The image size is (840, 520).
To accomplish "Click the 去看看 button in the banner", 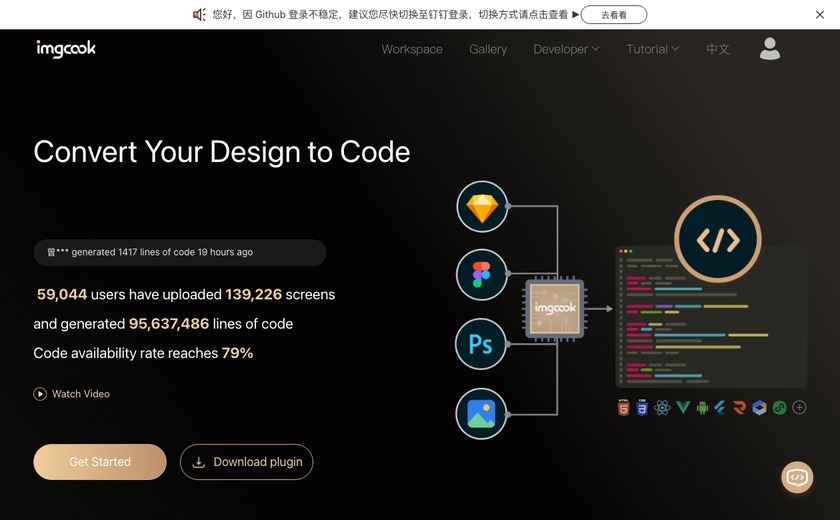I will pyautogui.click(x=614, y=15).
